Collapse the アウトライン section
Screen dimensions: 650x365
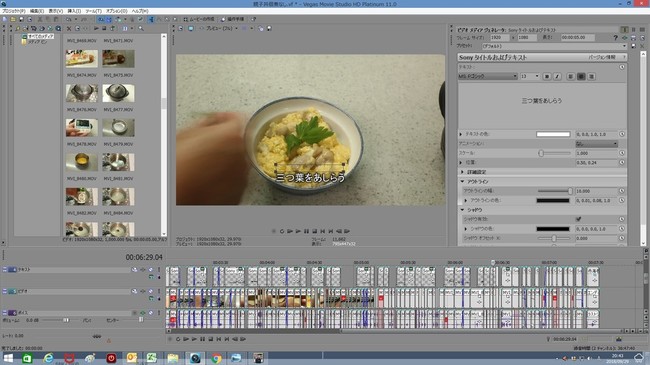(463, 181)
